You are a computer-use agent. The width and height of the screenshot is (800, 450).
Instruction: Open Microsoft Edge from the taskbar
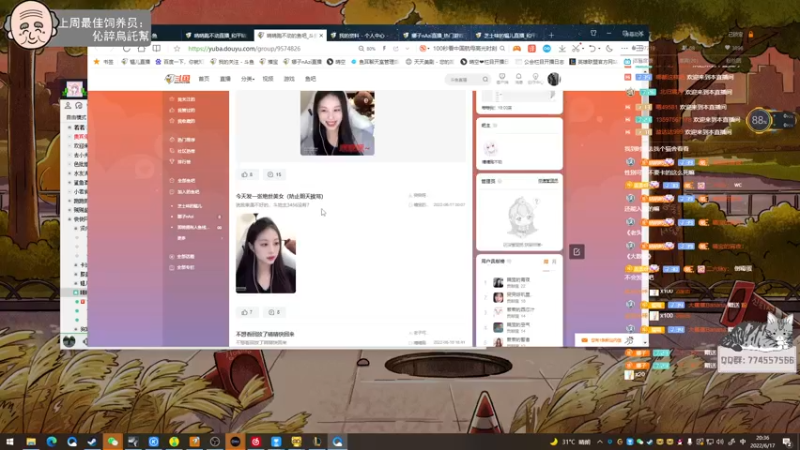click(52, 441)
